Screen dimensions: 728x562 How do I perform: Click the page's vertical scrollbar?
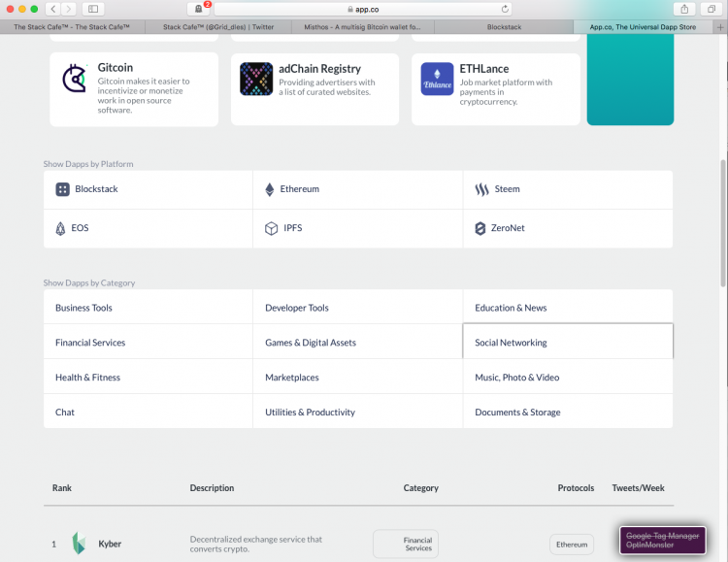tap(724, 223)
